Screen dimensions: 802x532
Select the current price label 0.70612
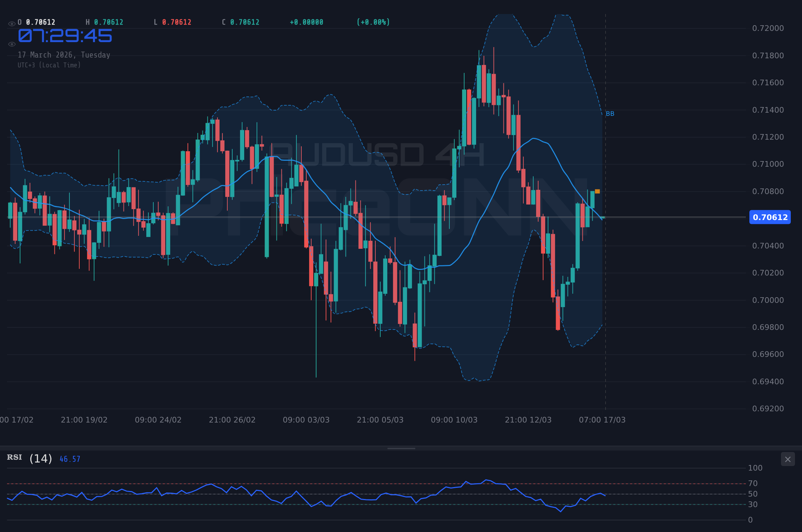[x=770, y=217]
